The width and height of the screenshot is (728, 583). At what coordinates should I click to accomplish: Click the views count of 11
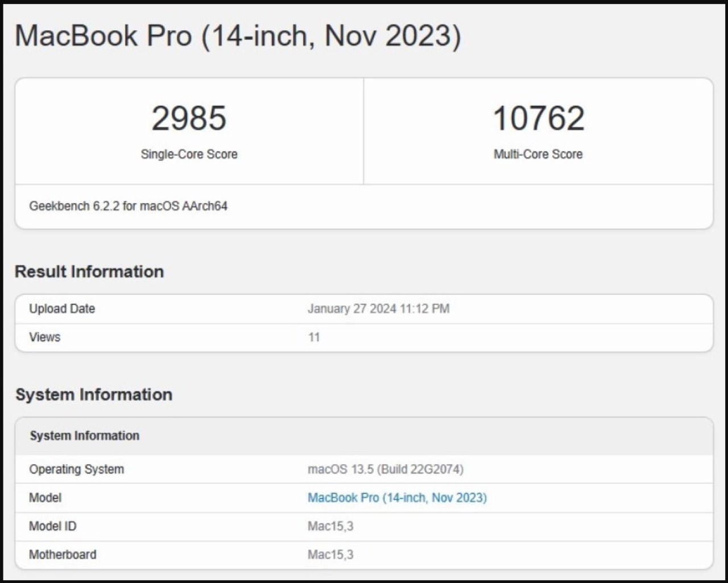coord(314,337)
